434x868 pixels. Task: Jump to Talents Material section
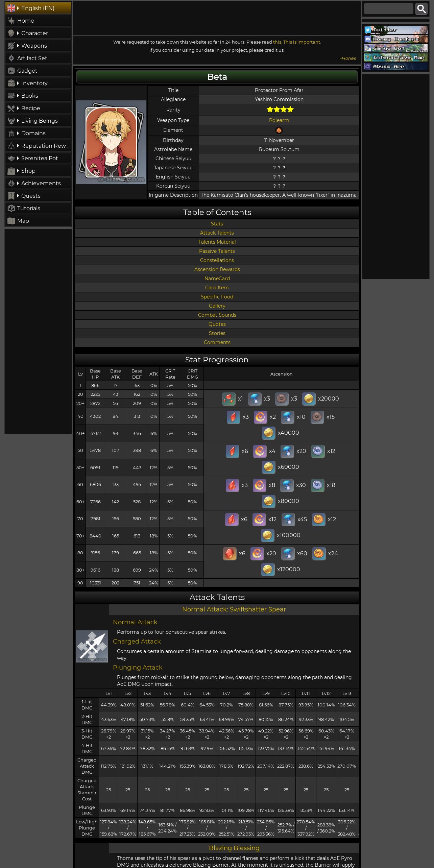click(x=217, y=242)
